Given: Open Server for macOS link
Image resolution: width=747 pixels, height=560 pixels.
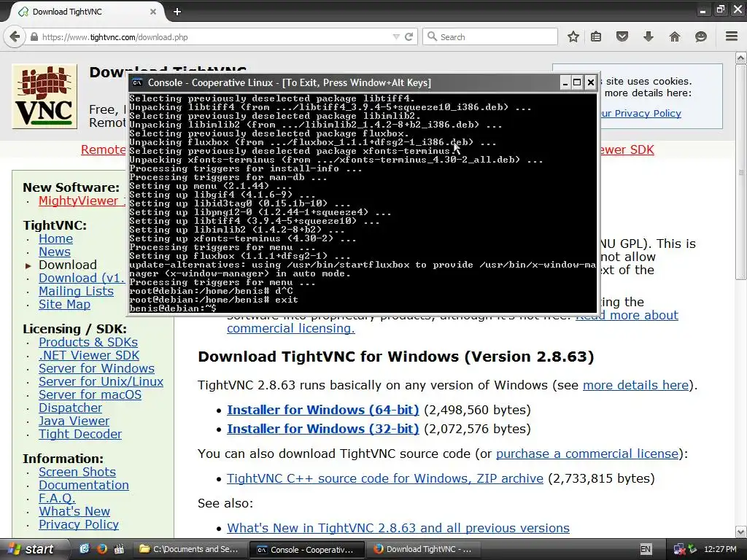Looking at the screenshot, I should [90, 394].
